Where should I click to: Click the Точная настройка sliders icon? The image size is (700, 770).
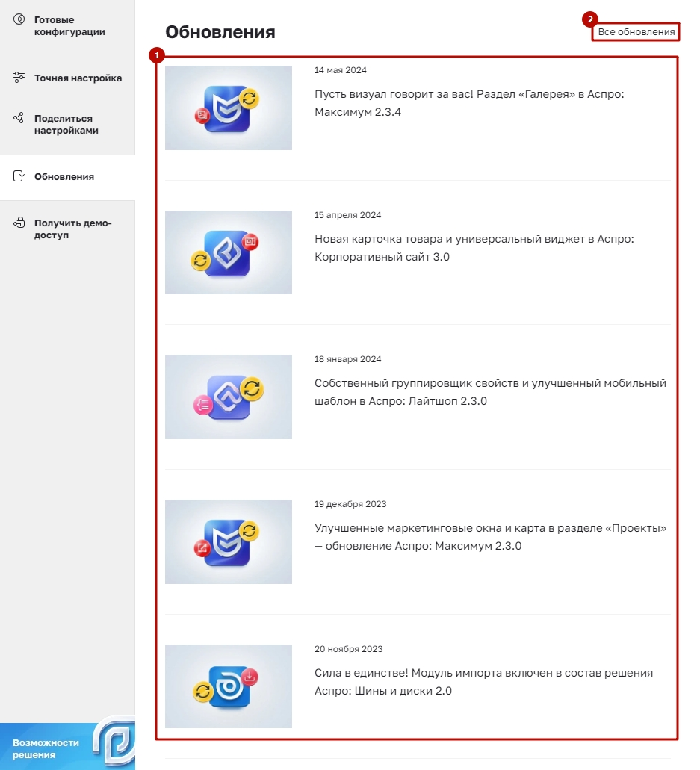coord(19,78)
